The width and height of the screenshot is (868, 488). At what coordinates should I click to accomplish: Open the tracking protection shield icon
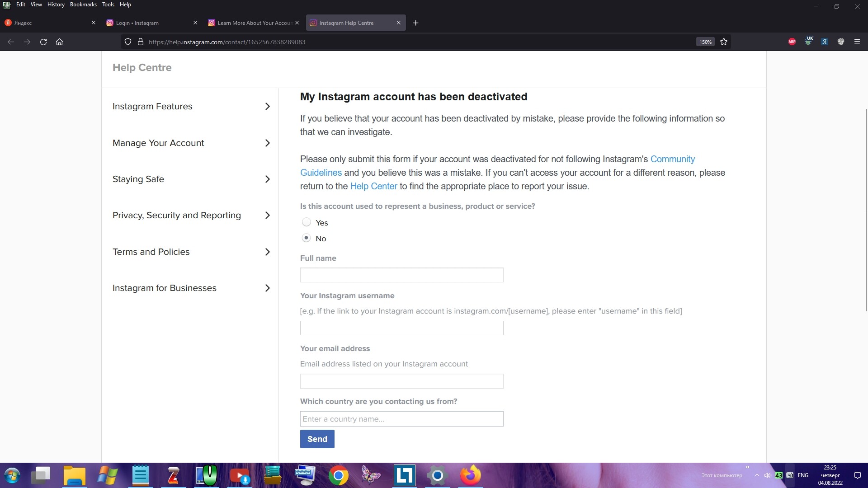point(128,42)
